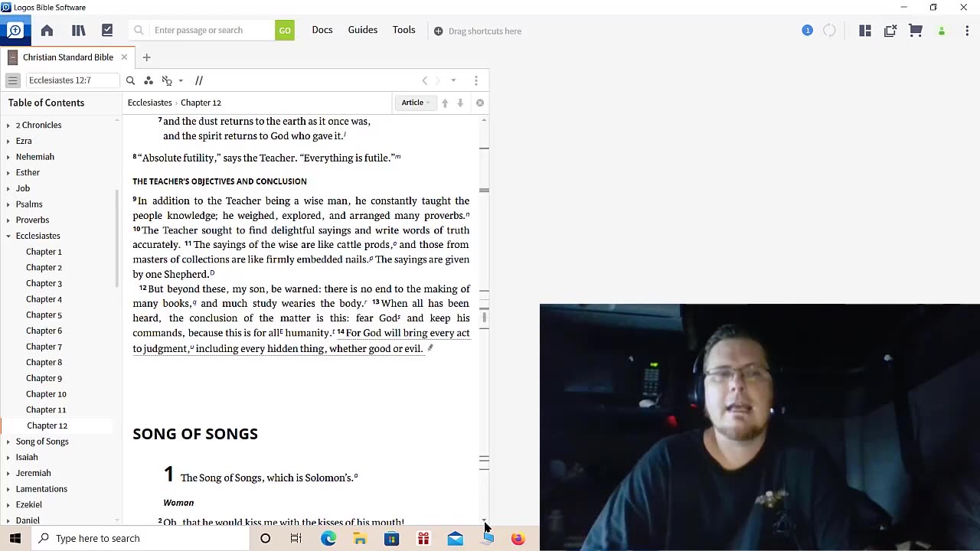Image resolution: width=980 pixels, height=551 pixels.
Task: Select the Christian Standard Bible tab
Action: point(67,57)
